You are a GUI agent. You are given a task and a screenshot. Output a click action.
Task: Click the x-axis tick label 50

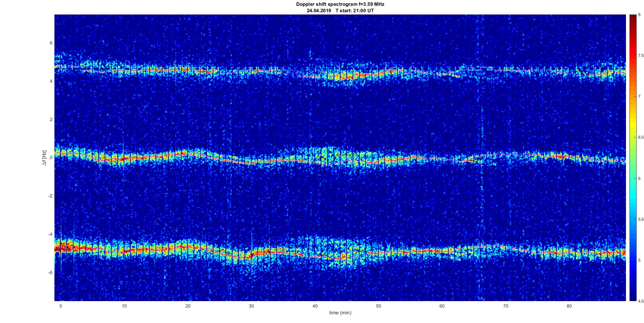[x=378, y=306]
